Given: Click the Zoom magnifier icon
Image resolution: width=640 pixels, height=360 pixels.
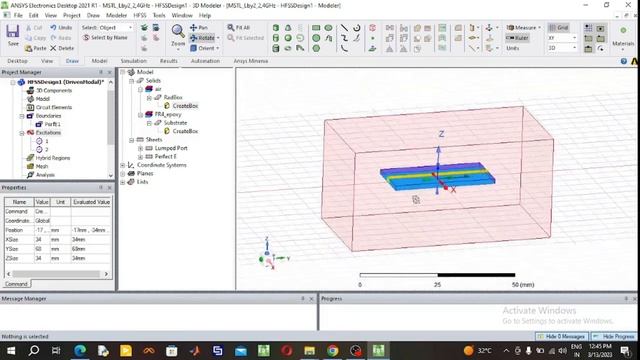Looking at the screenshot, I should click(178, 31).
